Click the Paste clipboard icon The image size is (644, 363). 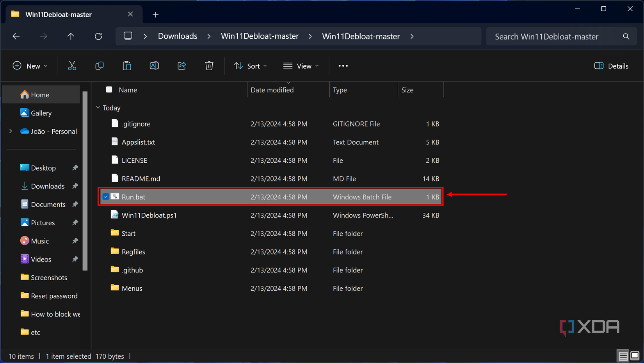(127, 66)
